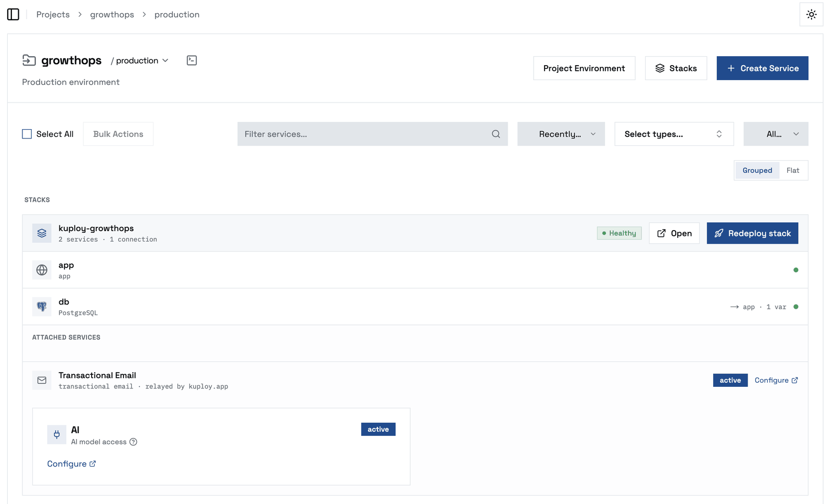Open Projects in the breadcrumb

coord(53,15)
